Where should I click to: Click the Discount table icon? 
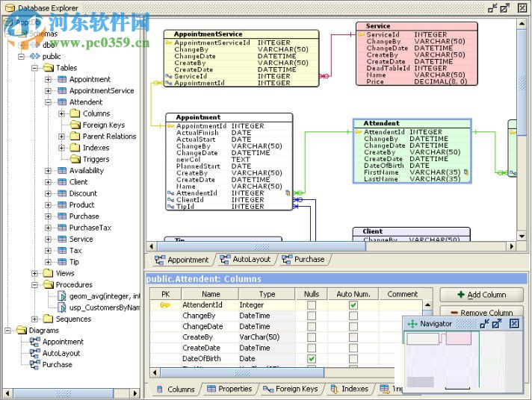click(62, 193)
